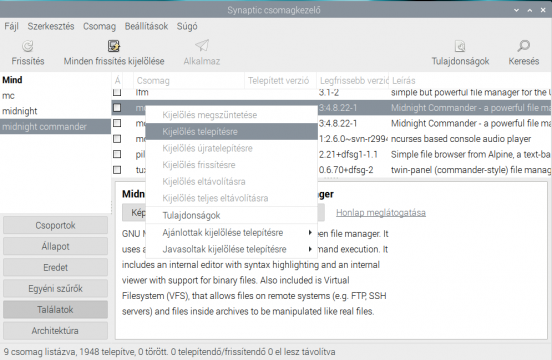Choose Kijelölés újratelepítésre in context menu
The image size is (552, 360).
pyautogui.click(x=232, y=148)
